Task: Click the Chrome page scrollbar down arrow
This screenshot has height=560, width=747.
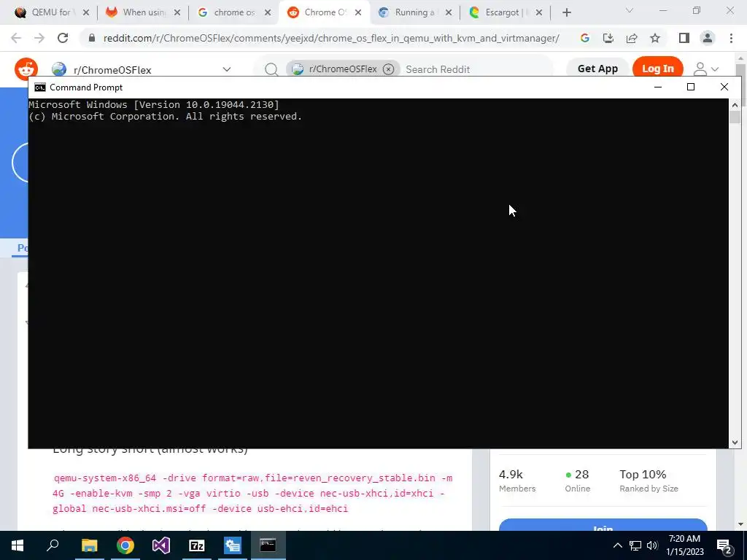Action: (x=741, y=524)
